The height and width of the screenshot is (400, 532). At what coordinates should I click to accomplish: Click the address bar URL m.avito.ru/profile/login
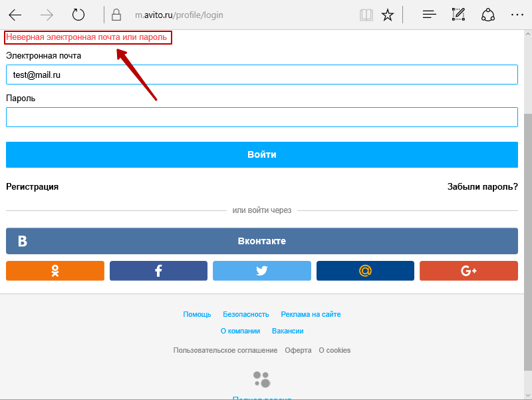coord(179,15)
